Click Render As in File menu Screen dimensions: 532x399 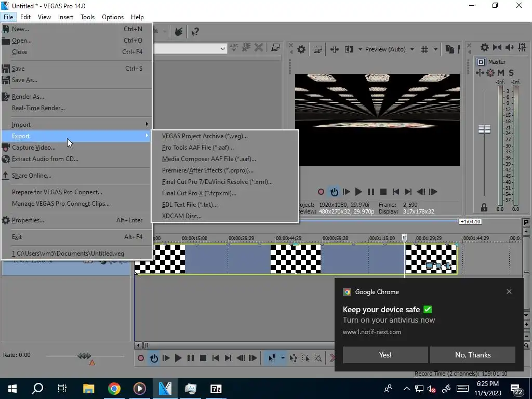coord(28,97)
